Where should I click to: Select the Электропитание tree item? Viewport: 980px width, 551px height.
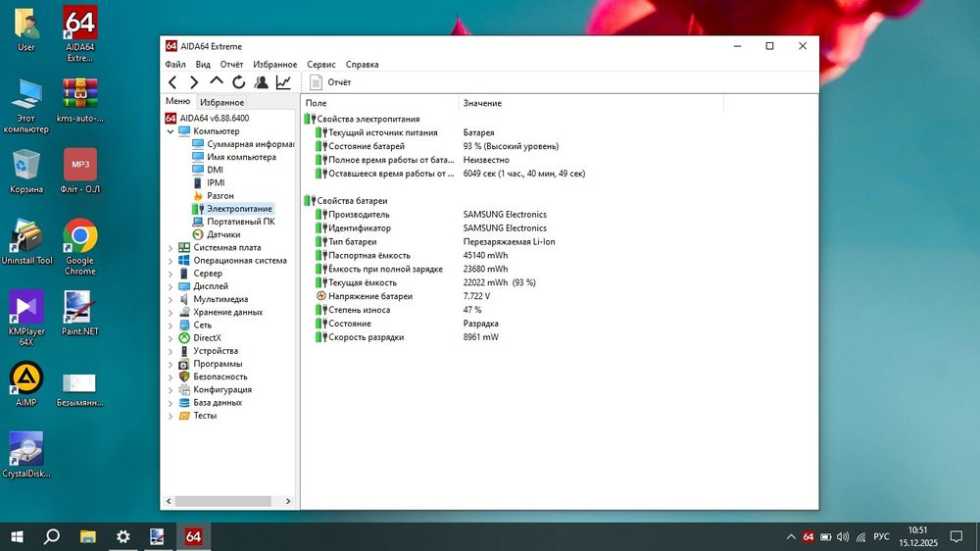(232, 209)
